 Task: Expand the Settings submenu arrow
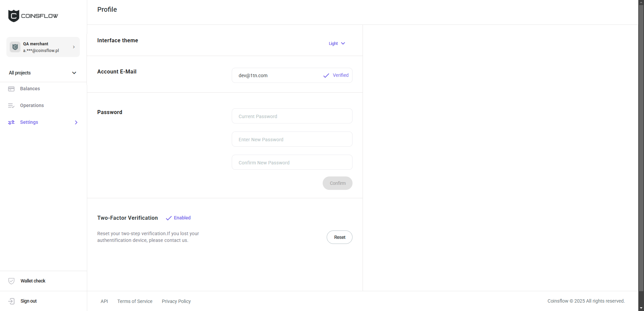point(76,122)
